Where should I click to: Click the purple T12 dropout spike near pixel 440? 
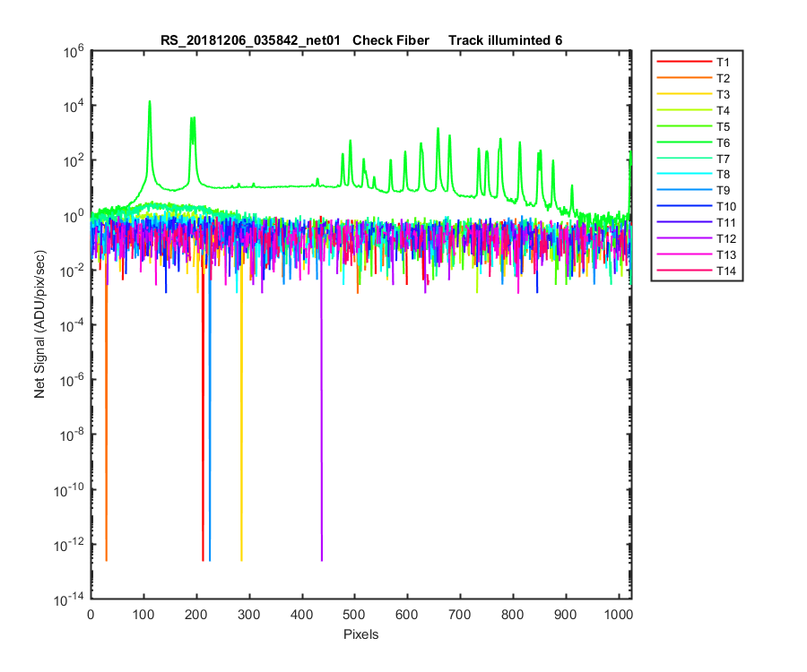pyautogui.click(x=322, y=411)
